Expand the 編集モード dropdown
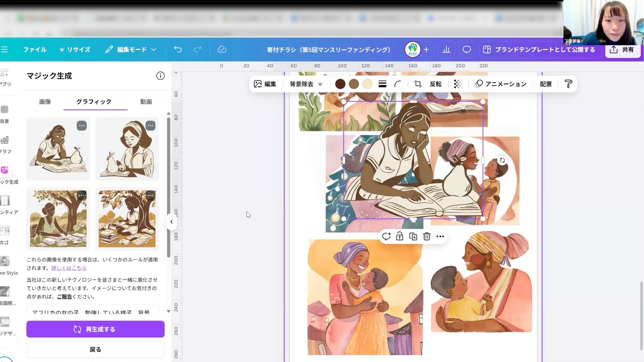This screenshot has height=362, width=644. (x=130, y=50)
